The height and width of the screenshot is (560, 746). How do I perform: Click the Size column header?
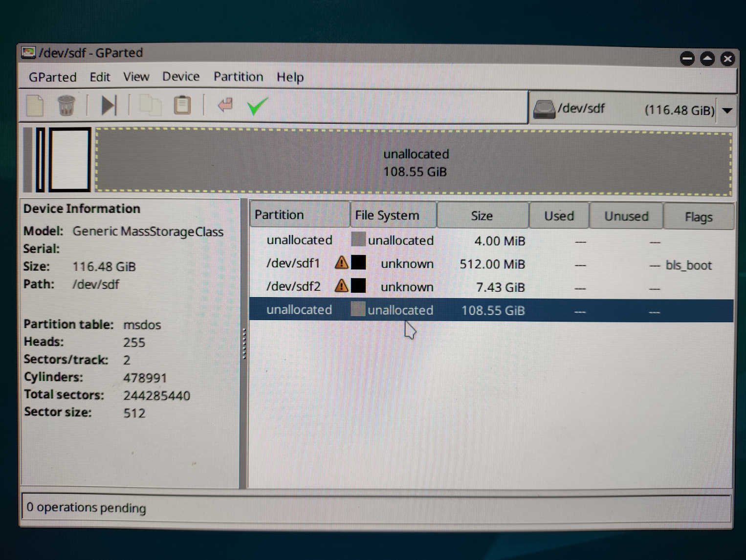point(482,215)
